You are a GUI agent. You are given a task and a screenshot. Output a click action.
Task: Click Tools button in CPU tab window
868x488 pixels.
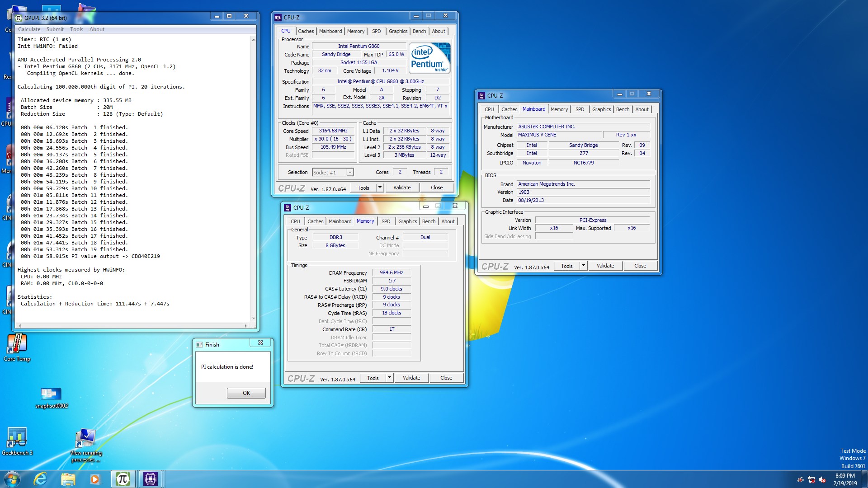tap(363, 188)
